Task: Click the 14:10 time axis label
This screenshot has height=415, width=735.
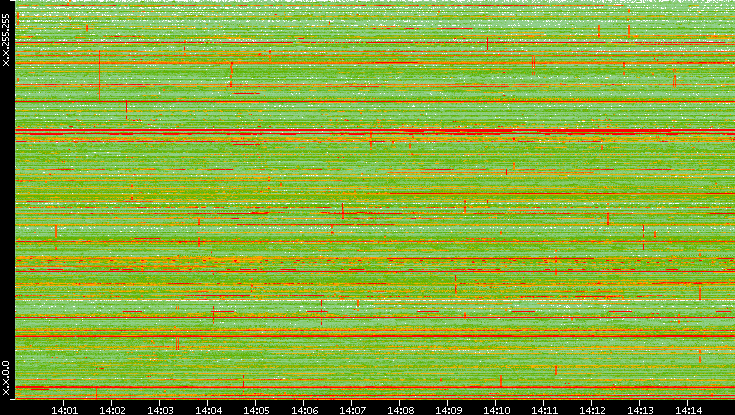Action: [x=496, y=410]
